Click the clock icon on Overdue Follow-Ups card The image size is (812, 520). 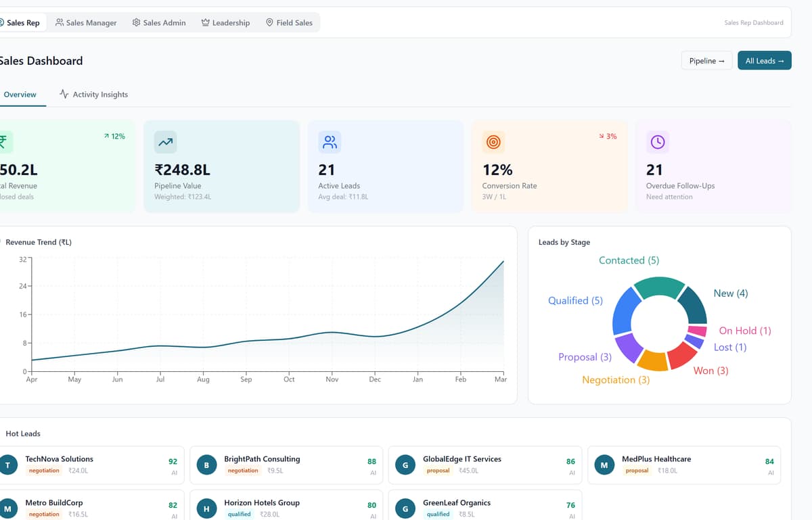coord(658,142)
